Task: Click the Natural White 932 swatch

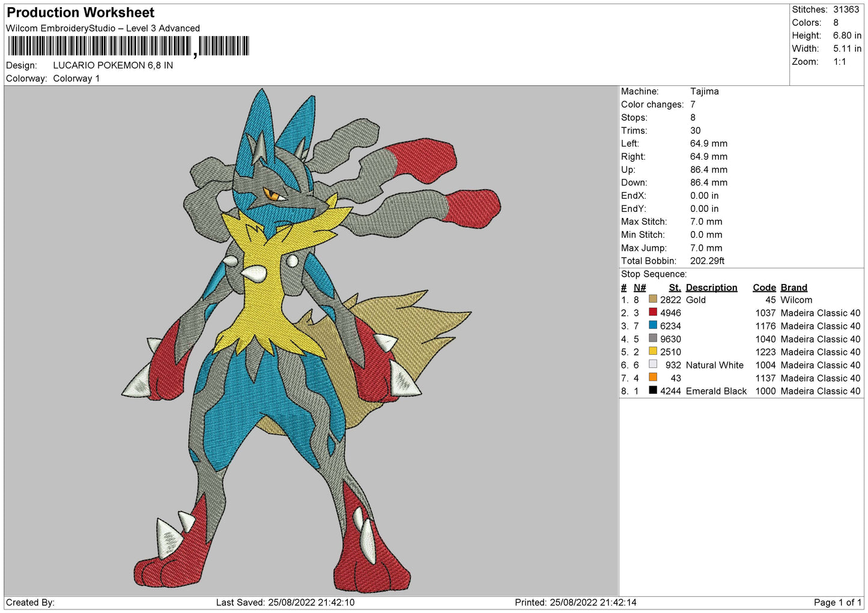Action: click(x=653, y=364)
